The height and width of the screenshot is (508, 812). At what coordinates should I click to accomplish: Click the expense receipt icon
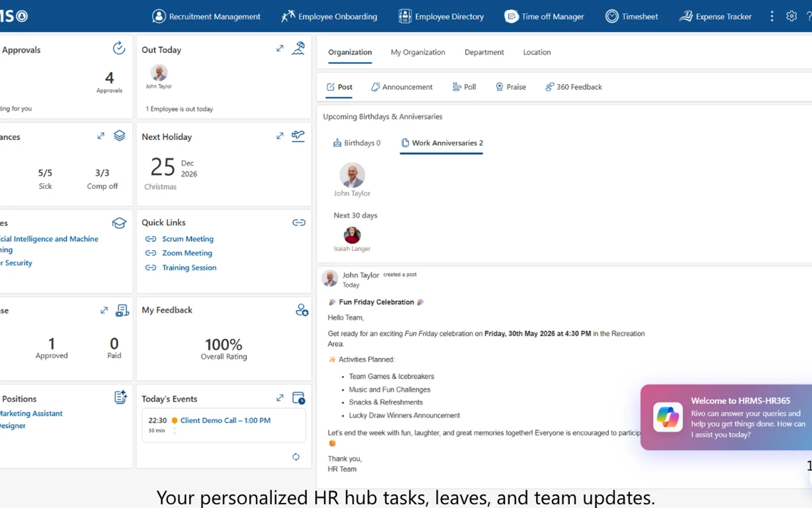tap(122, 310)
